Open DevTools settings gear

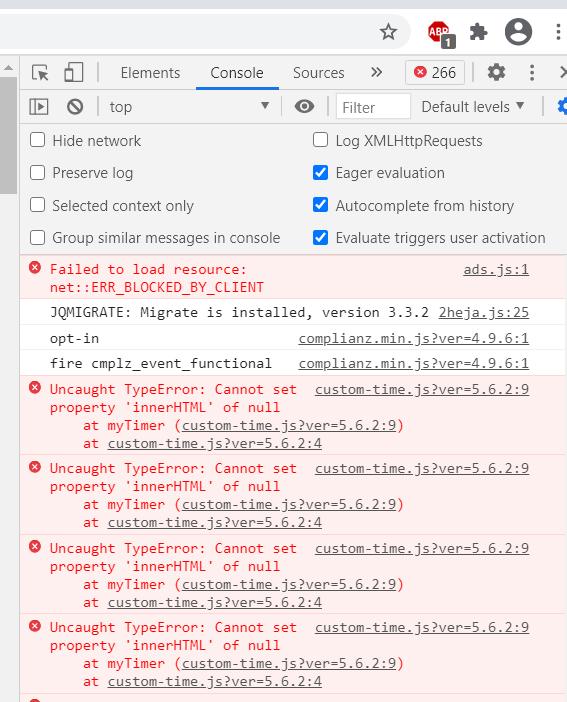pyautogui.click(x=496, y=72)
